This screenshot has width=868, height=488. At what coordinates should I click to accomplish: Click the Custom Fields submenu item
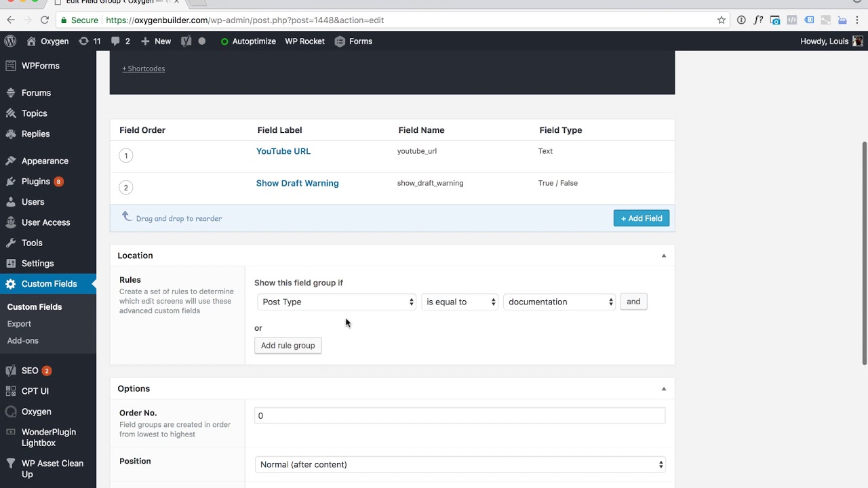(35, 307)
